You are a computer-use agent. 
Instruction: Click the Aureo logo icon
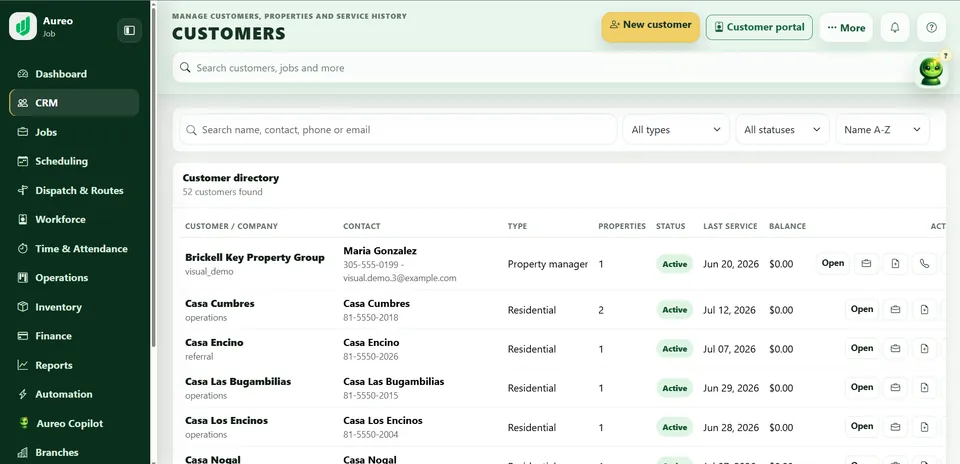coord(23,26)
